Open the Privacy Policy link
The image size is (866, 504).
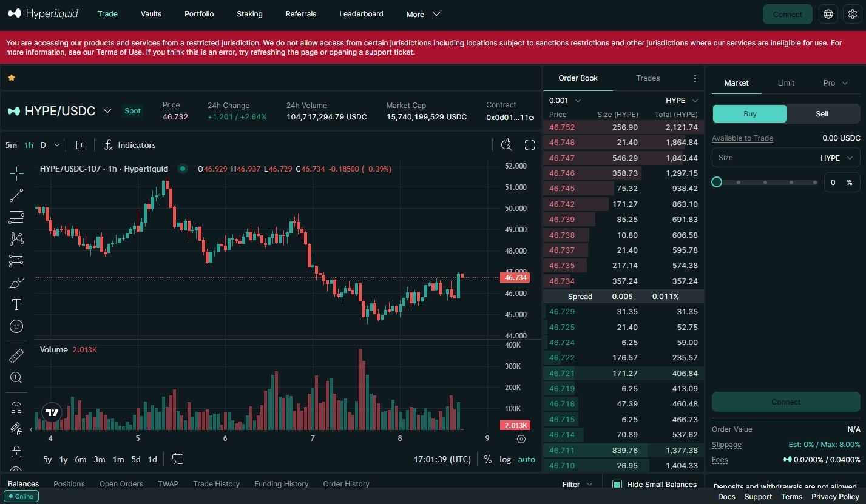tap(835, 497)
